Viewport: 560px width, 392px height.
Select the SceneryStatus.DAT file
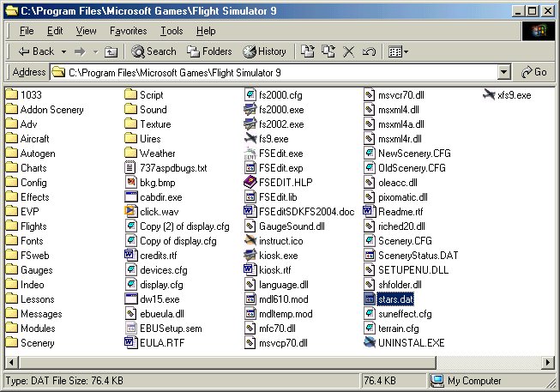(411, 256)
